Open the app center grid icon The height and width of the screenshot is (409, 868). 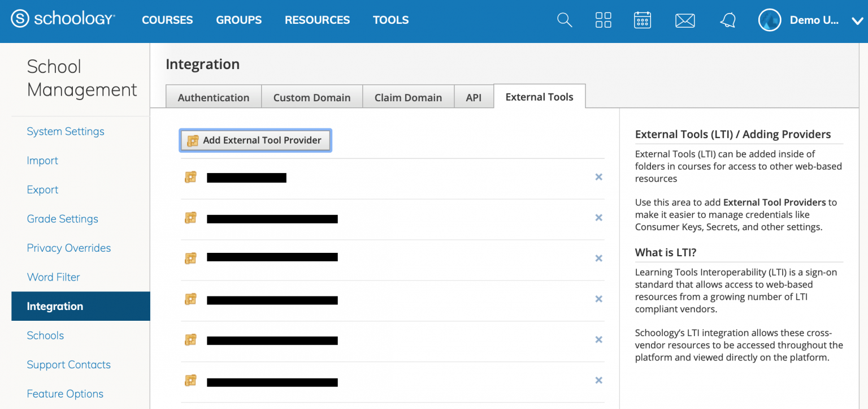click(x=604, y=20)
